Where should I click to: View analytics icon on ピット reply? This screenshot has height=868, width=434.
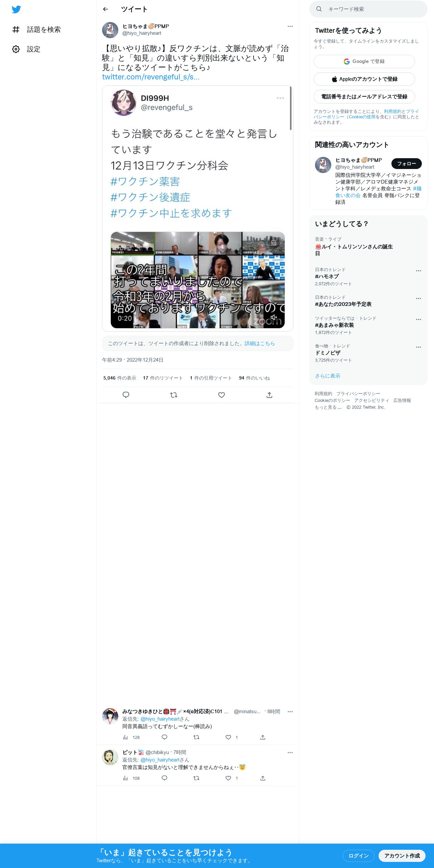(x=125, y=778)
